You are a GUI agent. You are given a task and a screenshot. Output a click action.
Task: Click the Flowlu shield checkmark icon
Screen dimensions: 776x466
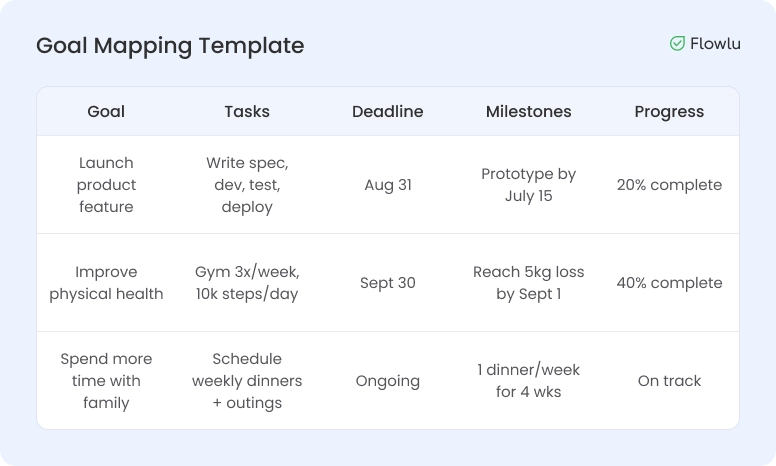coord(677,44)
